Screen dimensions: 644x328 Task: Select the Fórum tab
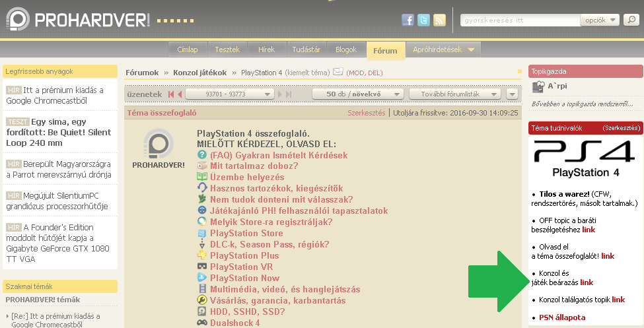(x=385, y=51)
